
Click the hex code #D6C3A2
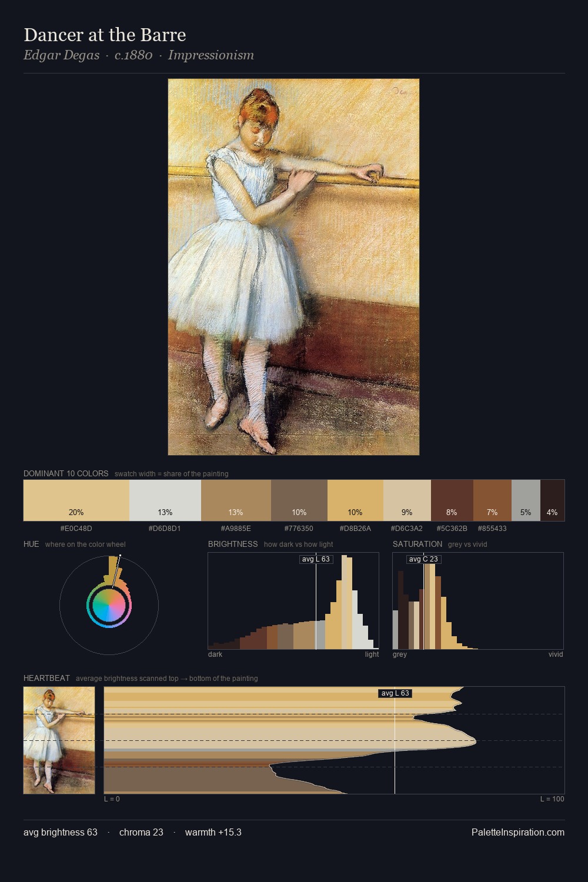pyautogui.click(x=407, y=529)
